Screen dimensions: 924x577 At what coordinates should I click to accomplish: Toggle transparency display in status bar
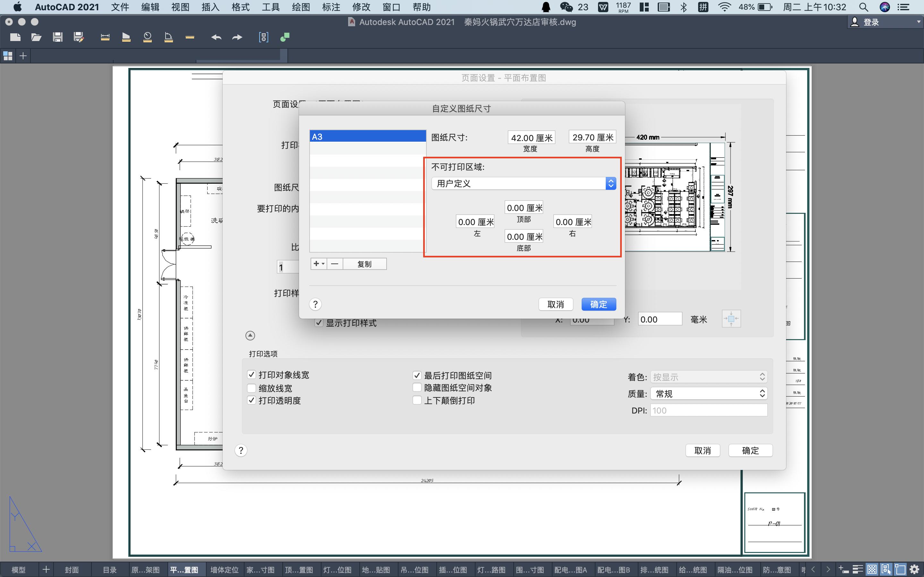(x=872, y=569)
